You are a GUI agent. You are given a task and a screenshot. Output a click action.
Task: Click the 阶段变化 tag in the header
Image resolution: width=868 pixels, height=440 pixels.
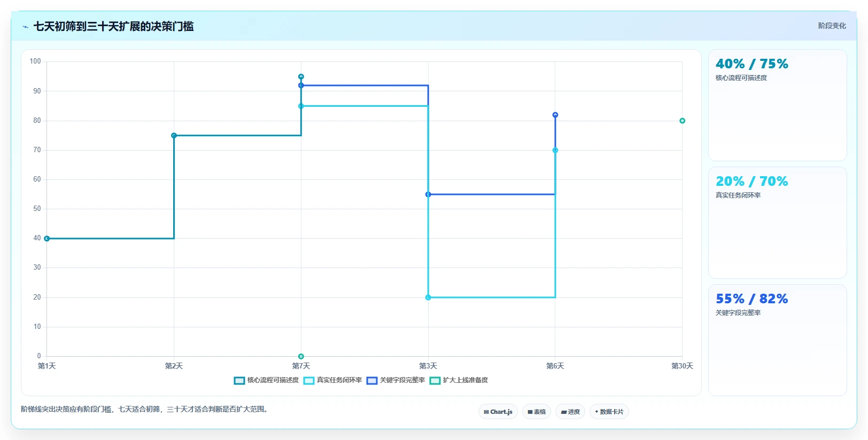(x=832, y=26)
